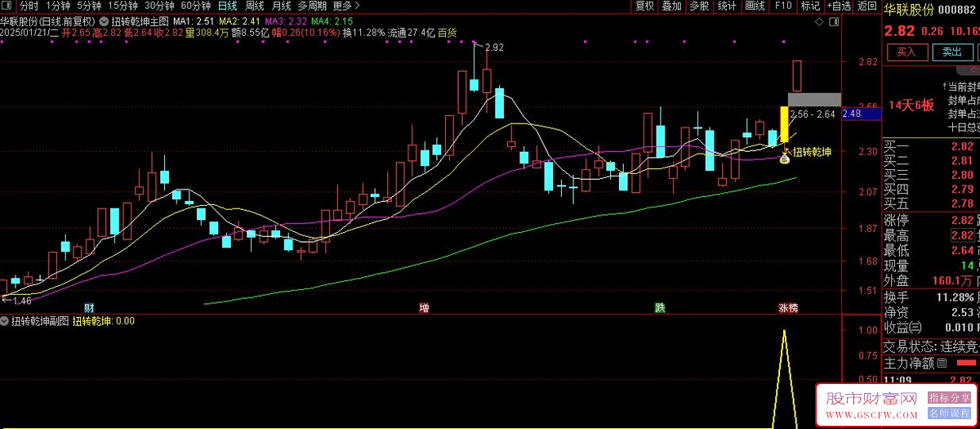
Task: Click the 标记 mark button
Action: pyautogui.click(x=810, y=6)
